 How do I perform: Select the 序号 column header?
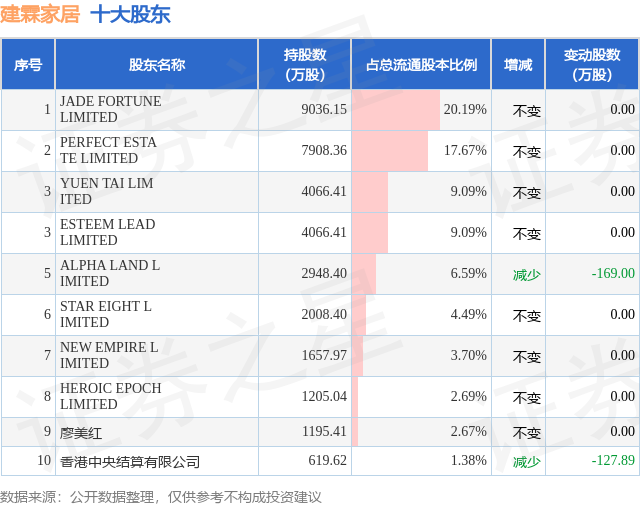[x=28, y=64]
